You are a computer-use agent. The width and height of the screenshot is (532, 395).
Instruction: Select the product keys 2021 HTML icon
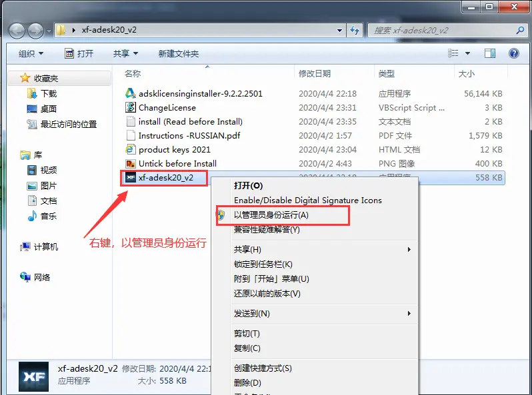tap(131, 149)
